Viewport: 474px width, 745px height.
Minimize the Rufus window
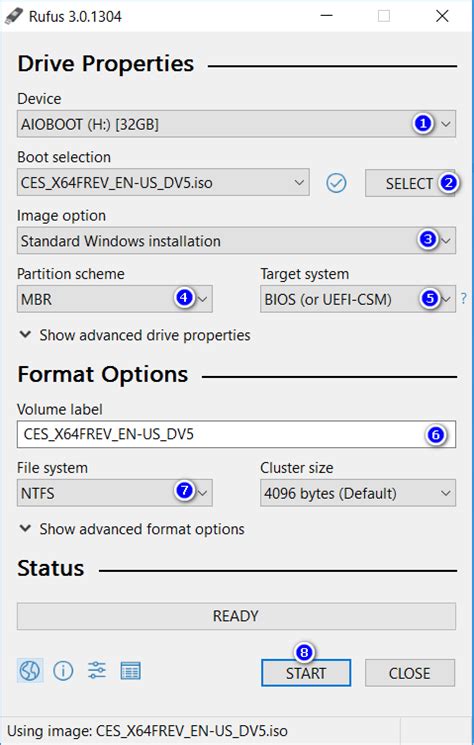tap(326, 16)
